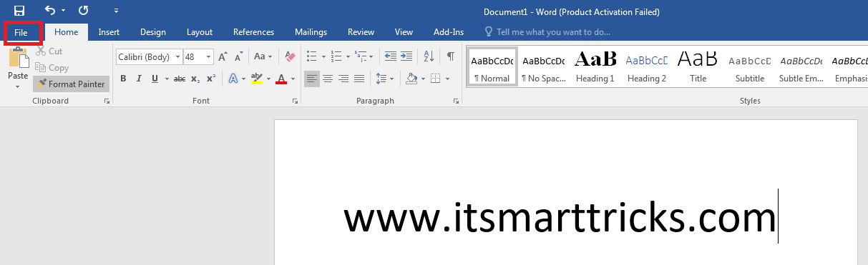Apply red font color
868x265 pixels.
[281, 79]
